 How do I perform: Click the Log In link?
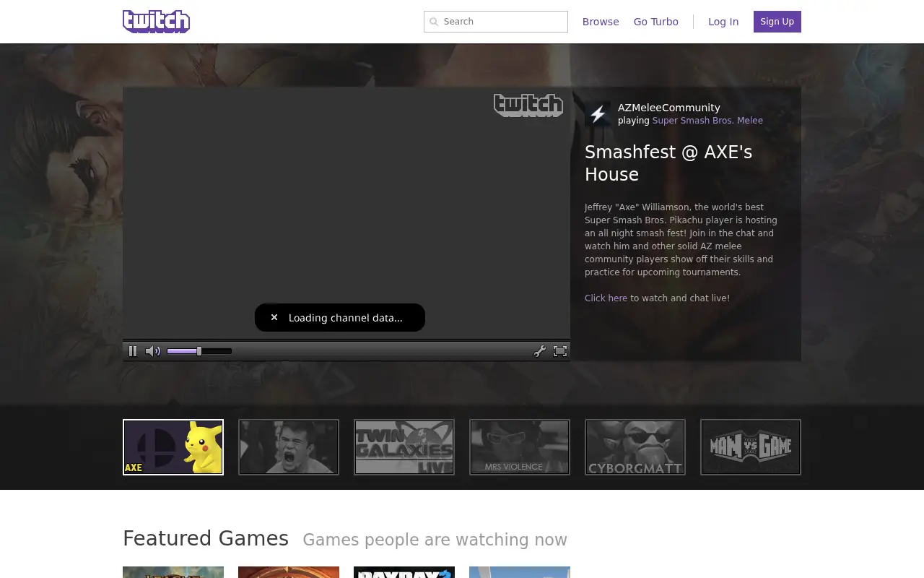point(723,22)
